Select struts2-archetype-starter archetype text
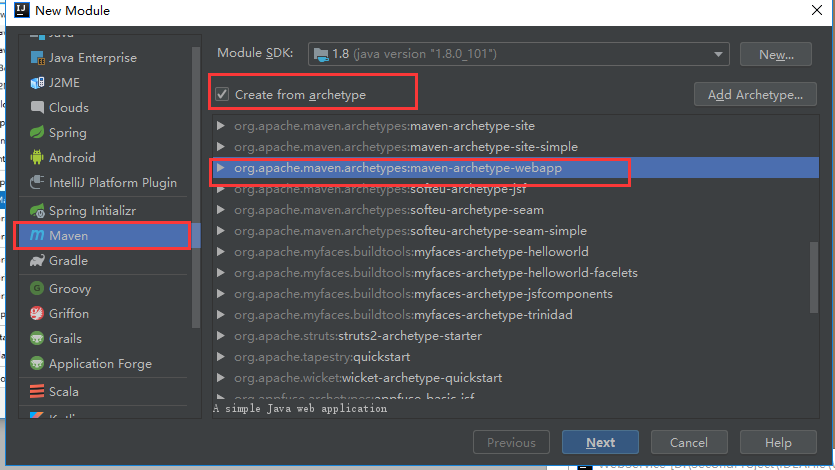 [358, 336]
